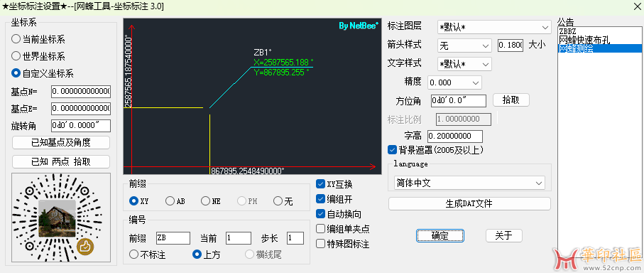Select 不标注 numbering option
This screenshot has width=644, height=273.
(147, 255)
